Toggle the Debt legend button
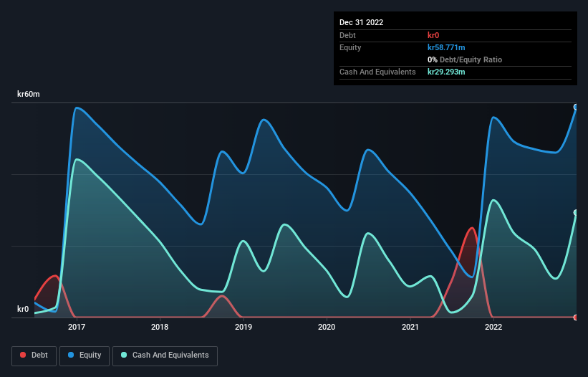Image resolution: width=588 pixels, height=377 pixels. [34, 355]
